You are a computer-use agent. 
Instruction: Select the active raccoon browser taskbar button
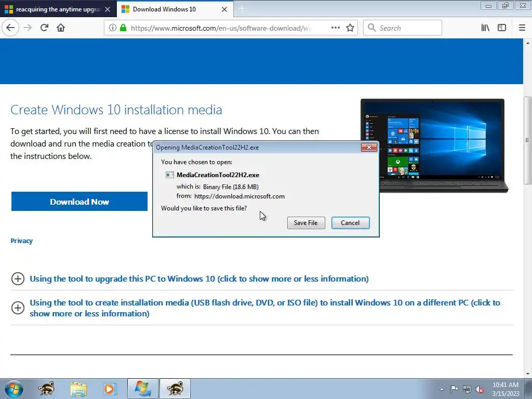click(x=175, y=389)
